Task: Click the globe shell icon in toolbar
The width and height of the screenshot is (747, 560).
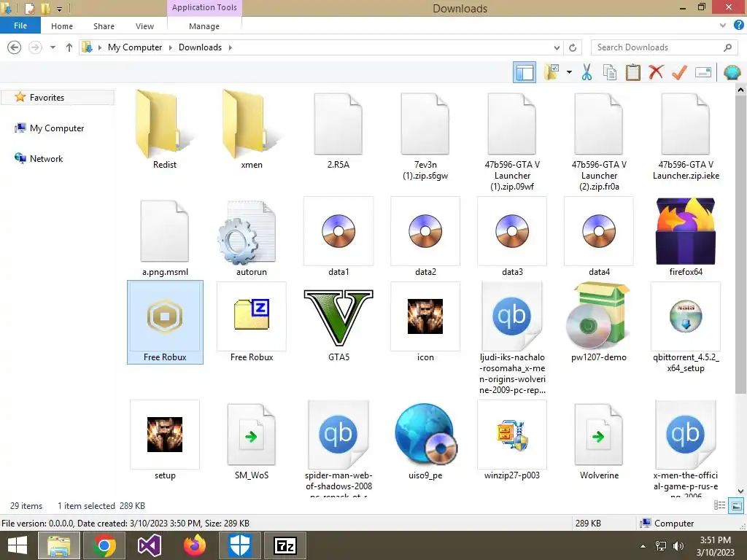Action: tap(732, 72)
